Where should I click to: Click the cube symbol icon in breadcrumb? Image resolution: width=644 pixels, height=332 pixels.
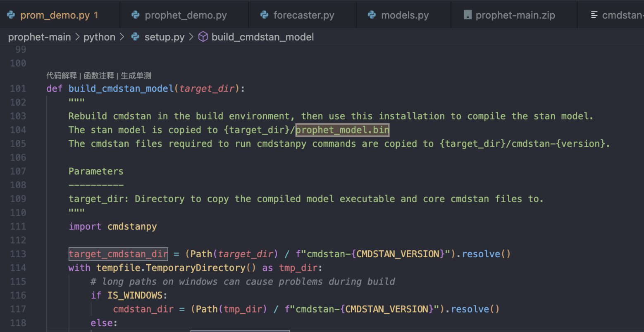(x=203, y=37)
